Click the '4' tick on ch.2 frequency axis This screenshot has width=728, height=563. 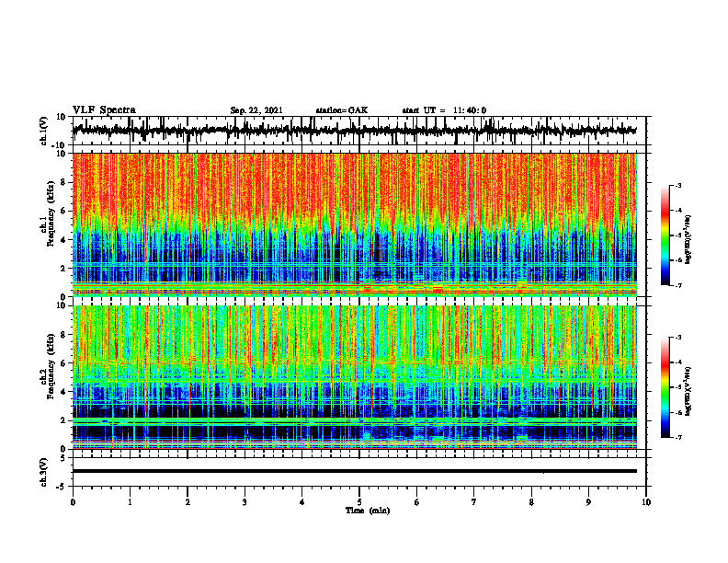63,393
